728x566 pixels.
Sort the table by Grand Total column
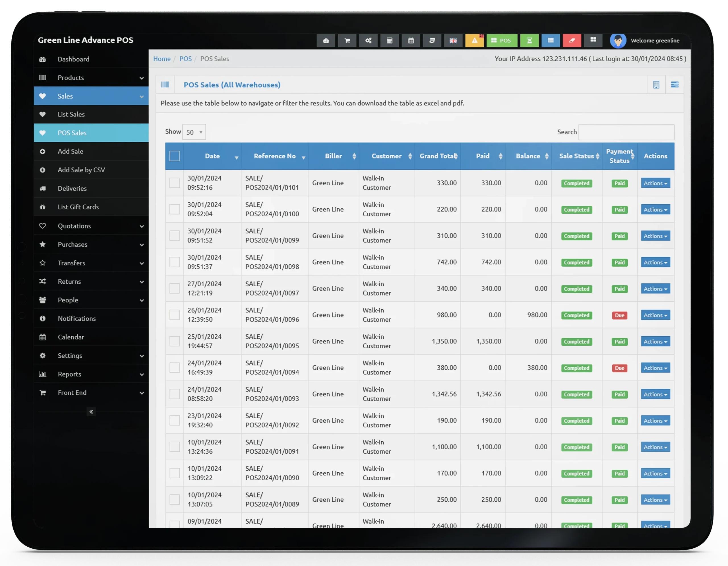tap(438, 156)
